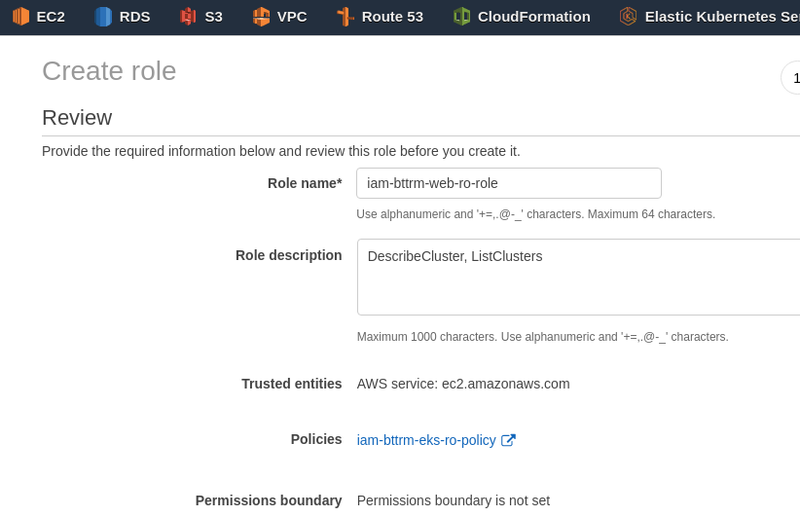Click into the Role name field
The height and width of the screenshot is (523, 800).
click(x=509, y=183)
